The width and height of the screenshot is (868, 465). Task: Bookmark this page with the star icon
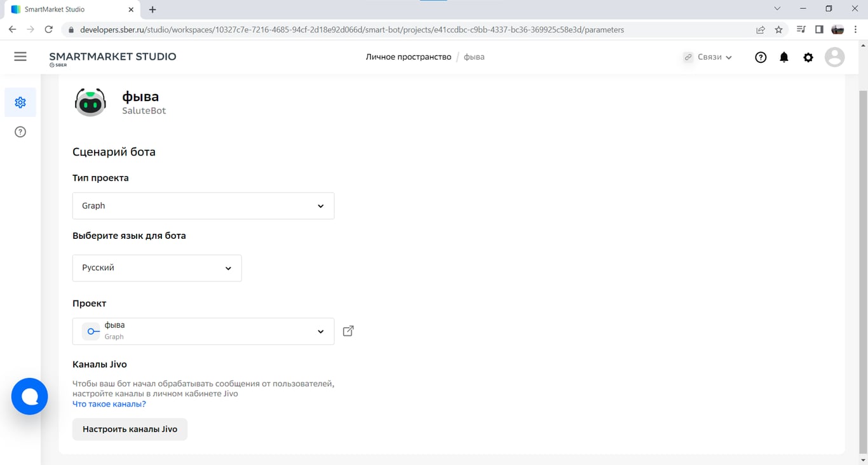[x=778, y=29]
